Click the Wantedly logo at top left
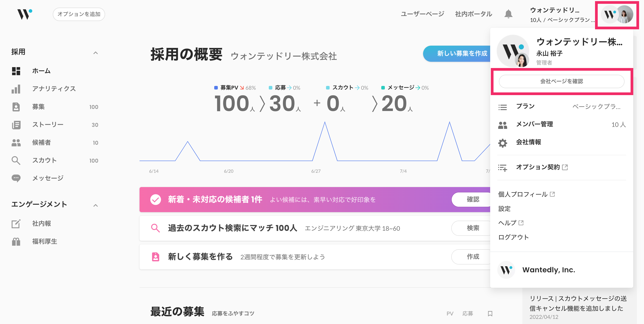Image resolution: width=644 pixels, height=324 pixels. [x=25, y=14]
